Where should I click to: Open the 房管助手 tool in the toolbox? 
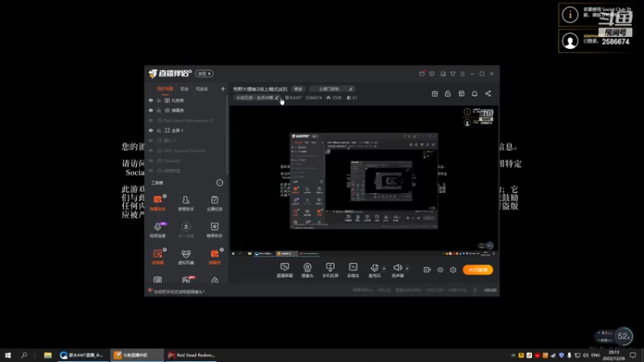click(x=186, y=204)
